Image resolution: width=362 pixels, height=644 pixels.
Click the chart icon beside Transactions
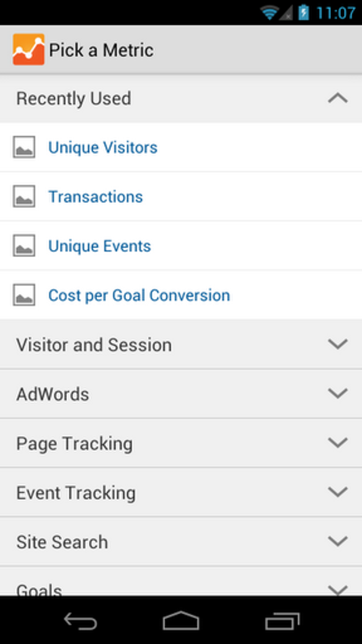(24, 196)
